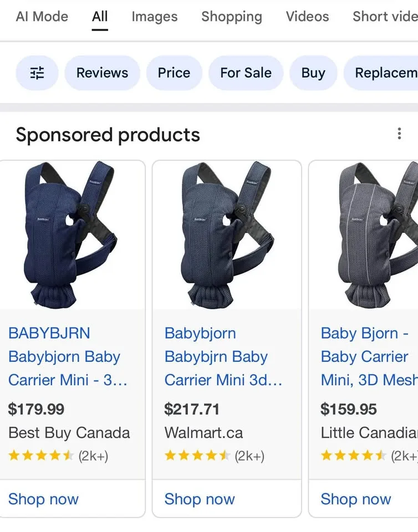Apply the Price filter chip
Image resolution: width=418 pixels, height=532 pixels.
pyautogui.click(x=174, y=73)
